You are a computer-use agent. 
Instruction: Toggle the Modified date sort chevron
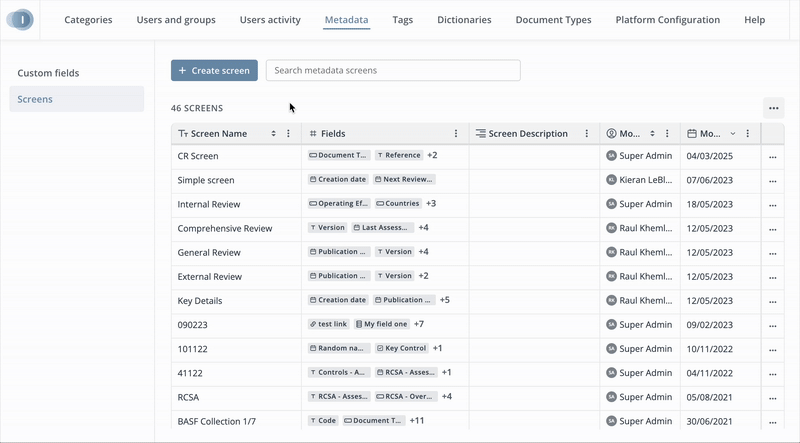(x=732, y=133)
